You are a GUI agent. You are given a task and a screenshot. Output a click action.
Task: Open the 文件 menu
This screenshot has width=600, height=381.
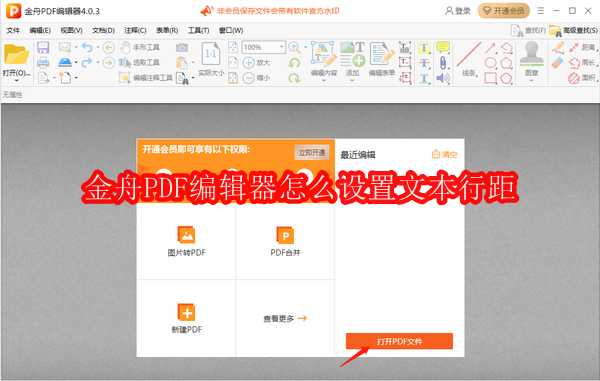[x=13, y=30]
